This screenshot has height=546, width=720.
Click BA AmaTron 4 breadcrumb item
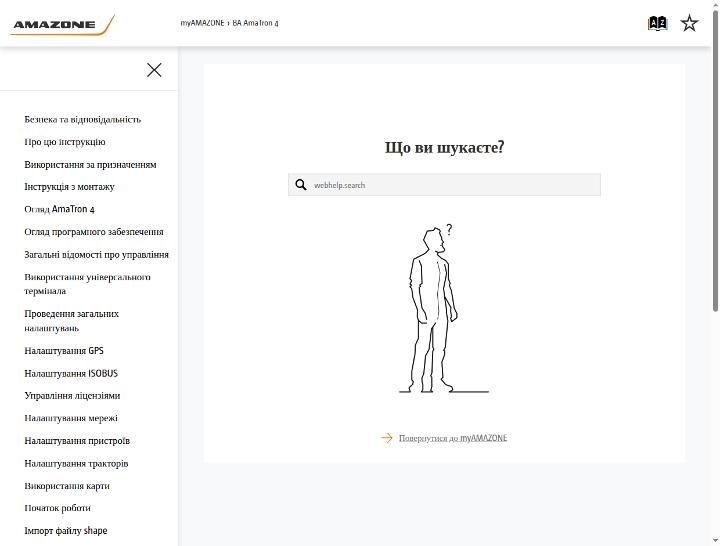point(255,23)
